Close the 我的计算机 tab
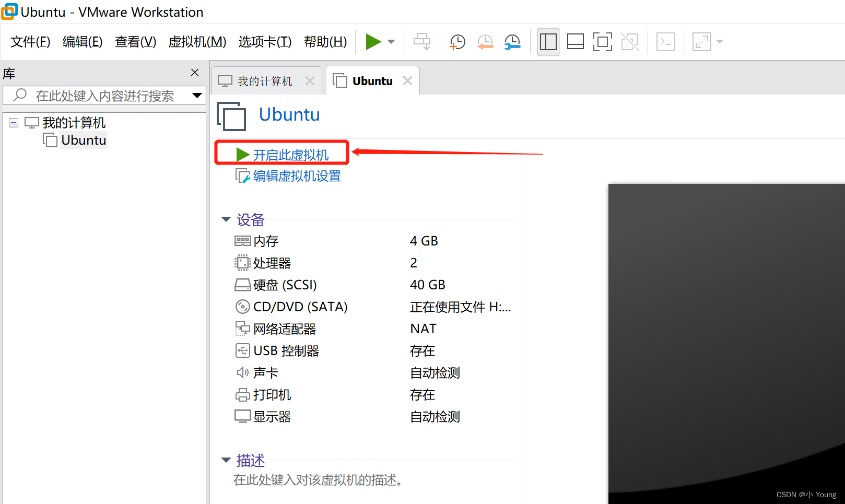The image size is (845, 504). click(x=310, y=81)
